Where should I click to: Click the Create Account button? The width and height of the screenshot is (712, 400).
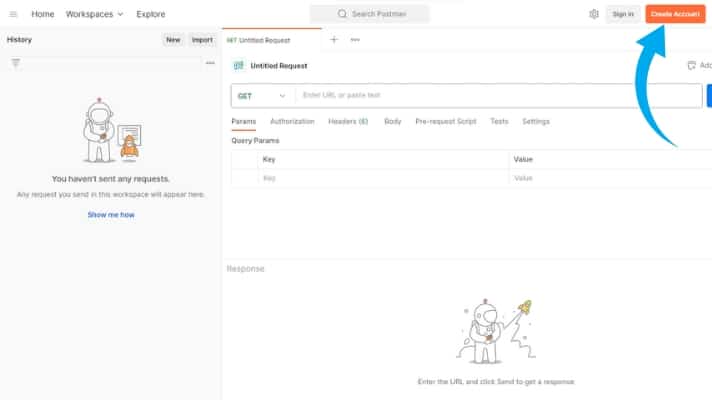point(675,14)
